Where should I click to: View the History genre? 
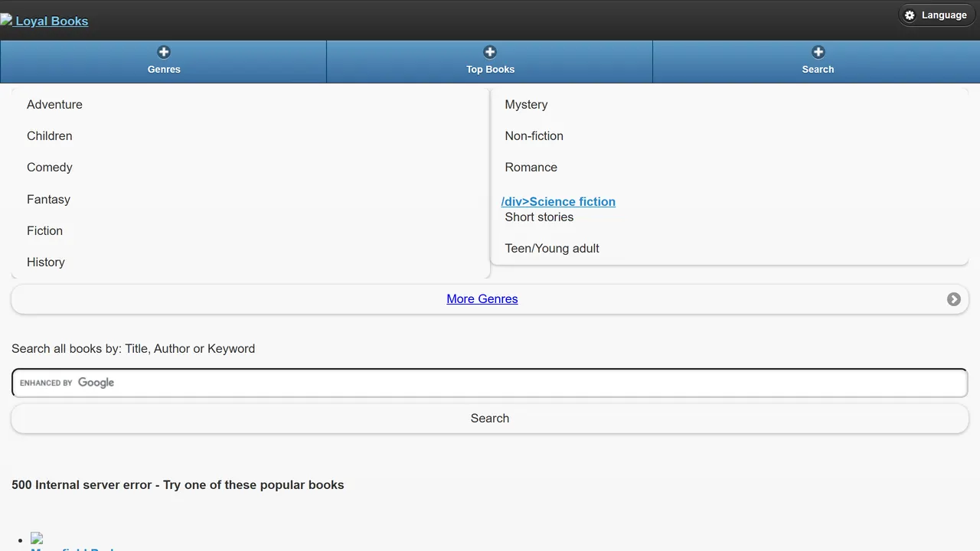(x=46, y=262)
